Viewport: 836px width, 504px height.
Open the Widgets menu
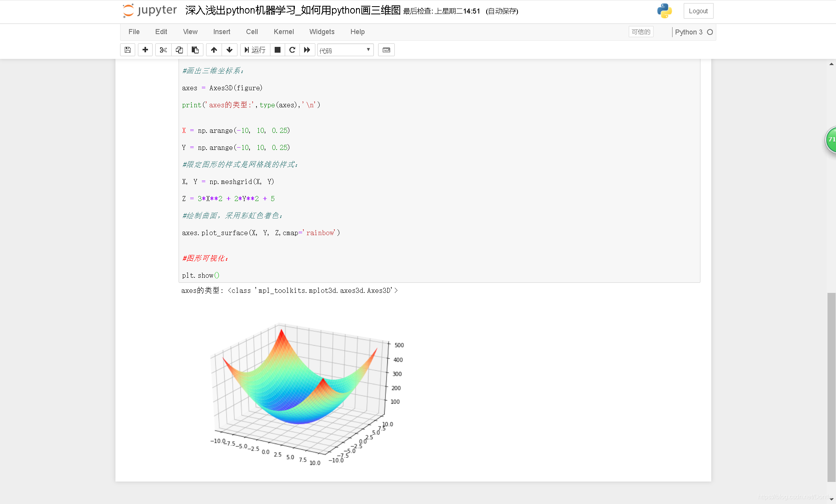click(322, 32)
